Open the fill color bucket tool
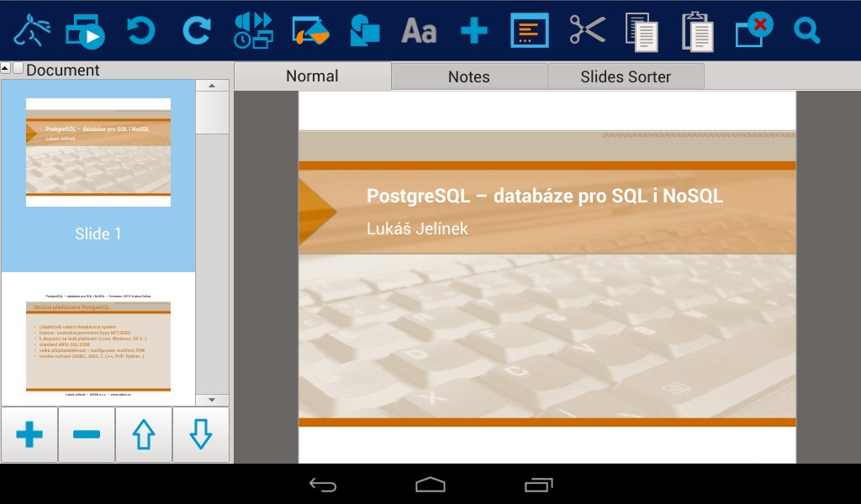This screenshot has width=861, height=504. pyautogui.click(x=310, y=30)
